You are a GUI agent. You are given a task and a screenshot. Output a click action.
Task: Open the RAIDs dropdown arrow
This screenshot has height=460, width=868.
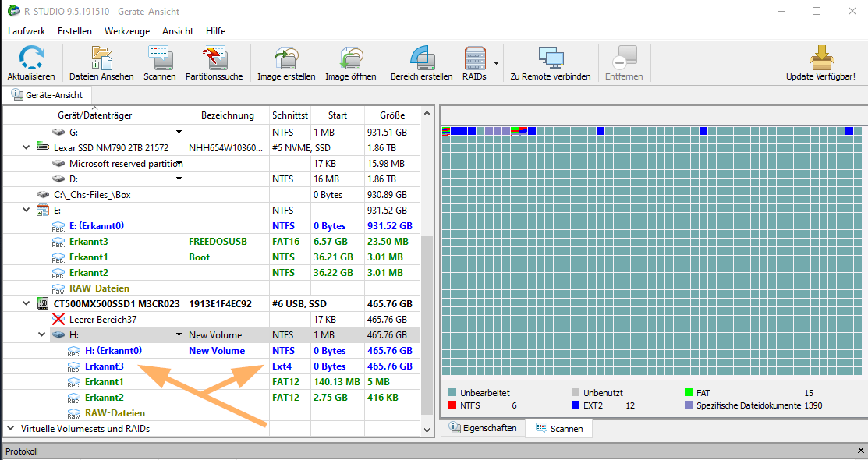(x=496, y=63)
